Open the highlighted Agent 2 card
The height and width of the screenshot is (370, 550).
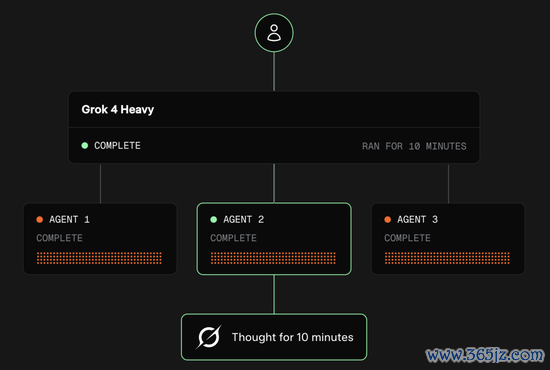(274, 238)
